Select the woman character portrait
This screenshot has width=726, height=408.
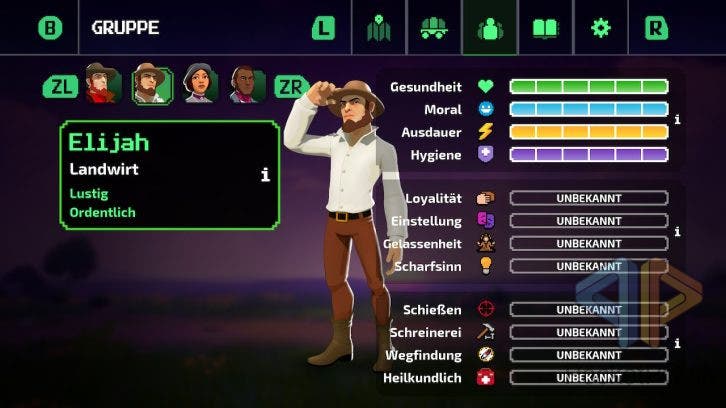[x=200, y=83]
